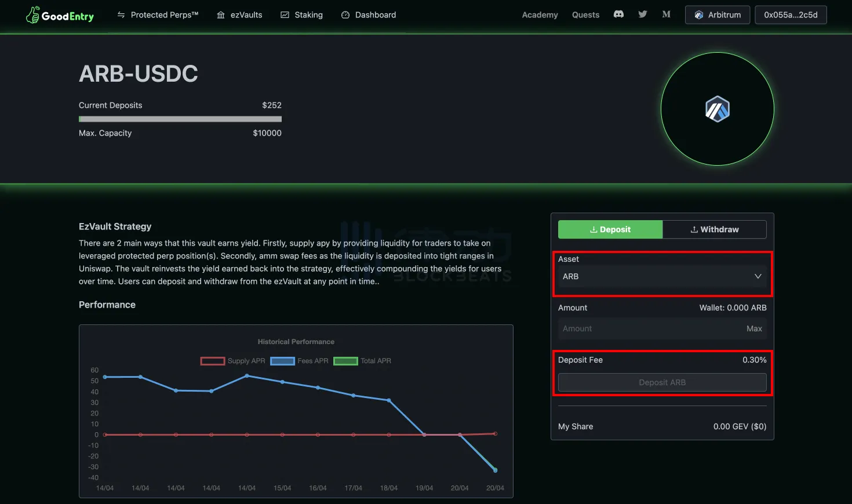Open wallet address 0x055a...2c5d menu

791,15
